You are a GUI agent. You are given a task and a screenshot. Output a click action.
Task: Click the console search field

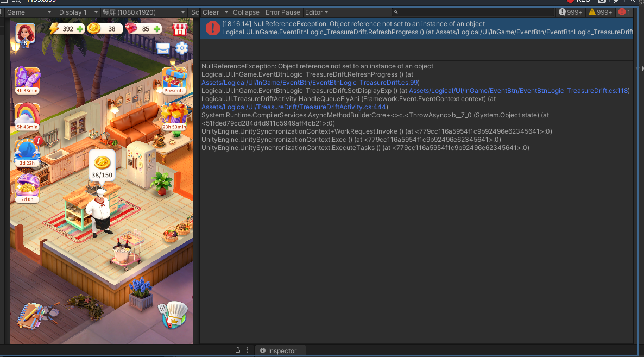click(x=472, y=12)
